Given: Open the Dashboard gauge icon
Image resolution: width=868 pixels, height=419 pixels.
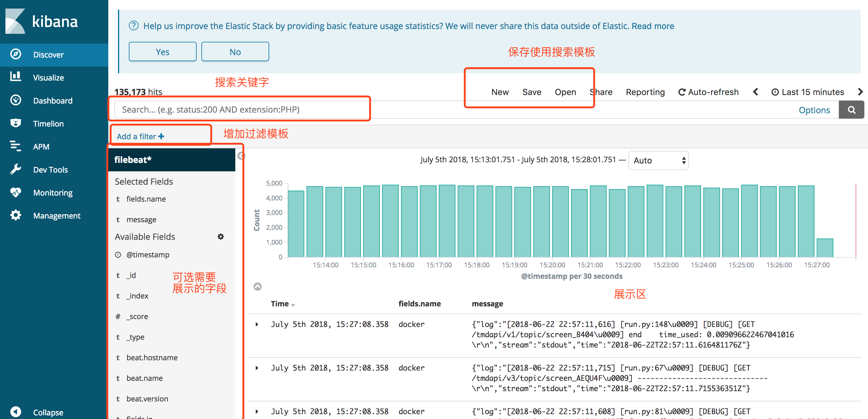Looking at the screenshot, I should pyautogui.click(x=15, y=100).
